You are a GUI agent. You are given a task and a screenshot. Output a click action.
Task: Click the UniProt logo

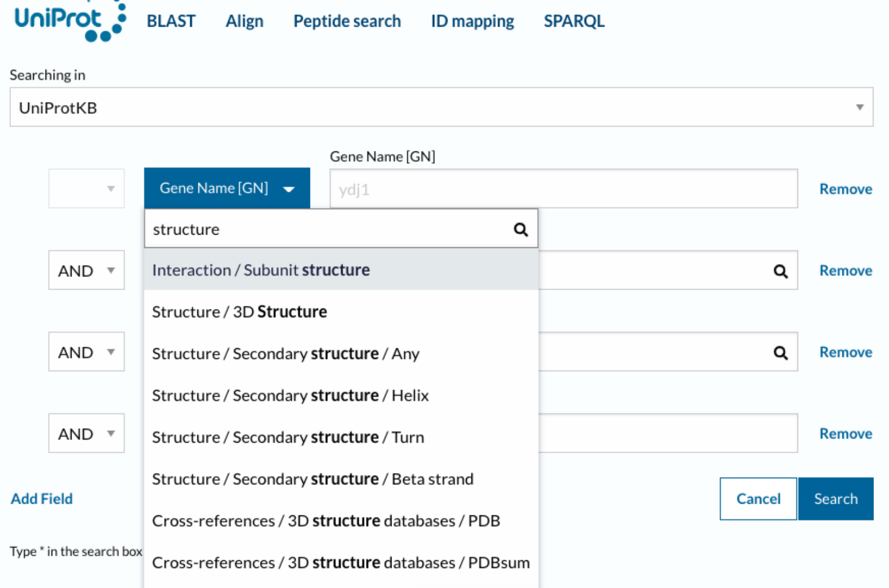coord(70,21)
